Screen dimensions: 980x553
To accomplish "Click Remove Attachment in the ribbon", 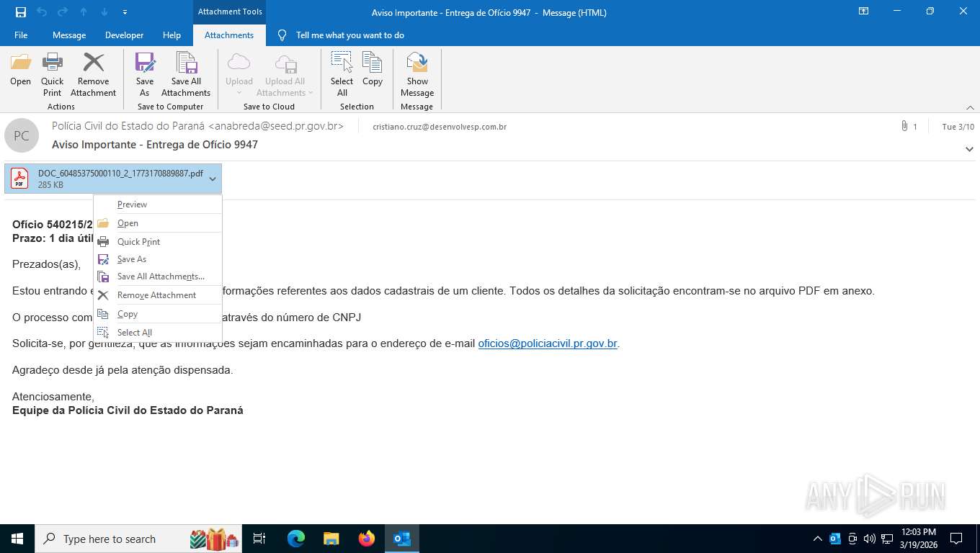I will (x=93, y=74).
